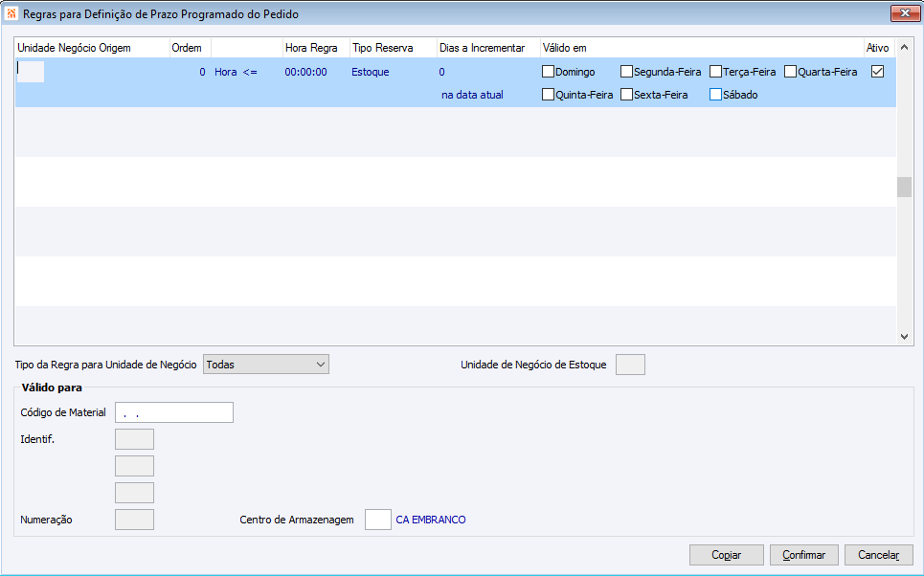The height and width of the screenshot is (576, 924).
Task: Click the grid vertical scrollbar thumb
Action: coord(904,188)
